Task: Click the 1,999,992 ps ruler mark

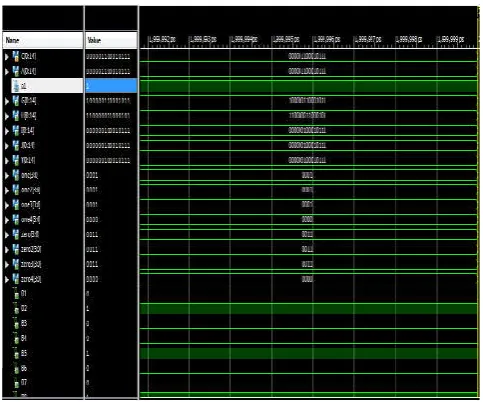Action: (162, 39)
